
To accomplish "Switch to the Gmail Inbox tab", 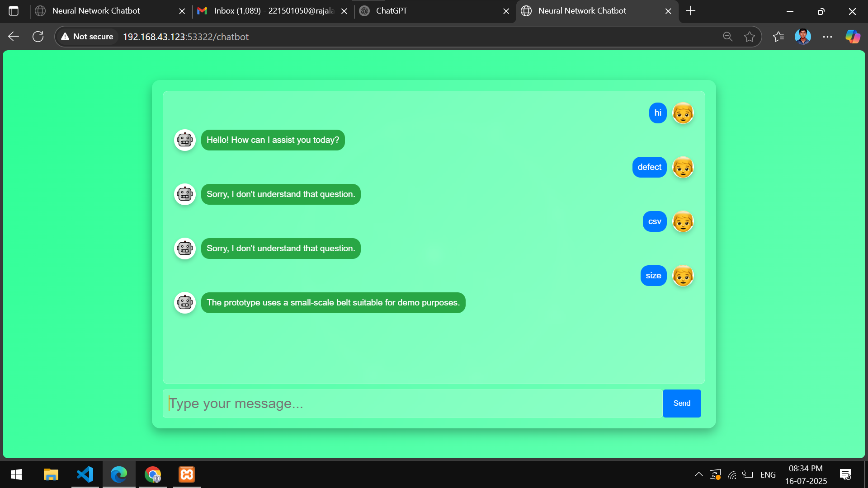I will coord(267,11).
